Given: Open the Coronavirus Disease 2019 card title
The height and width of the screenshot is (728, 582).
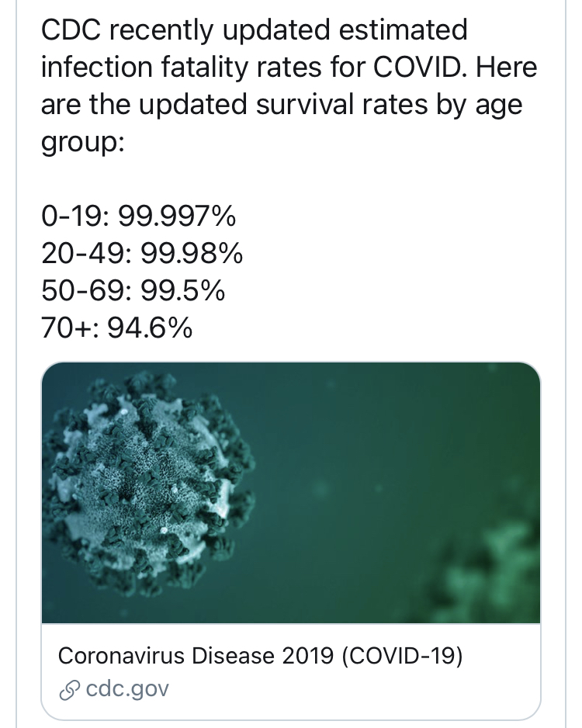Looking at the screenshot, I should pyautogui.click(x=260, y=656).
